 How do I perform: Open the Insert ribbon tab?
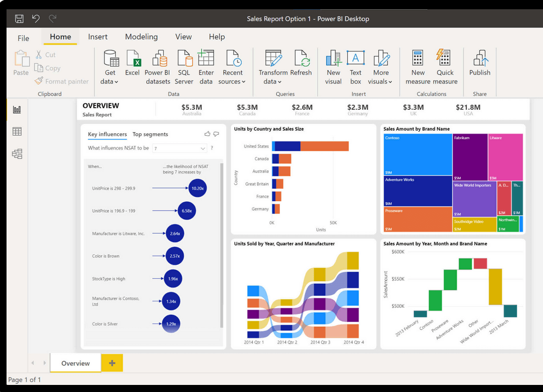[98, 37]
